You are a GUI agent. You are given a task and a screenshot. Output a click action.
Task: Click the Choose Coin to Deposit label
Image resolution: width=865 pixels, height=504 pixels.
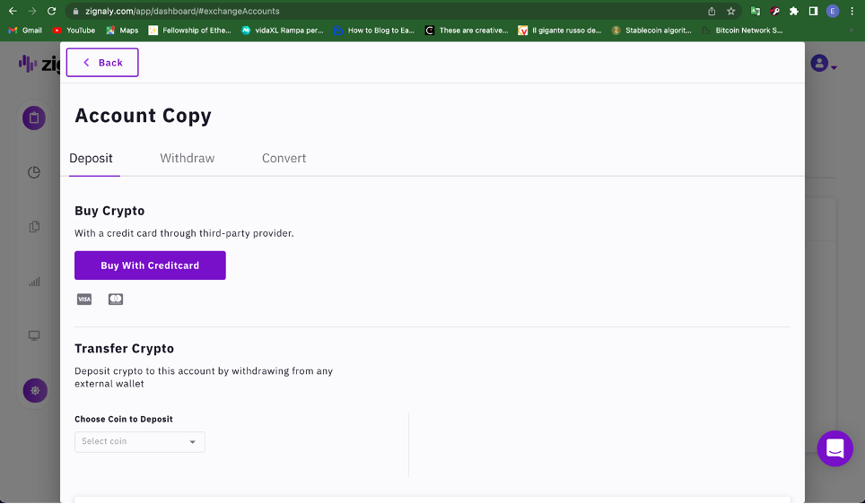pyautogui.click(x=124, y=419)
